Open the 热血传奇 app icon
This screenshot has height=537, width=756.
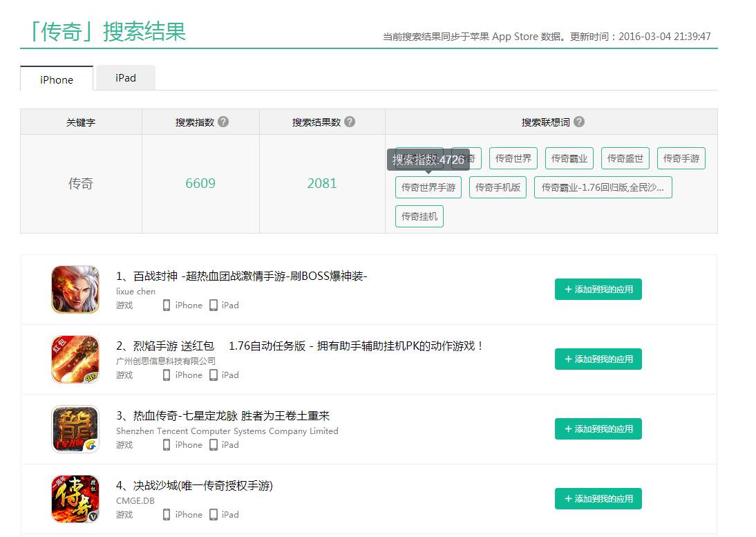pos(75,429)
